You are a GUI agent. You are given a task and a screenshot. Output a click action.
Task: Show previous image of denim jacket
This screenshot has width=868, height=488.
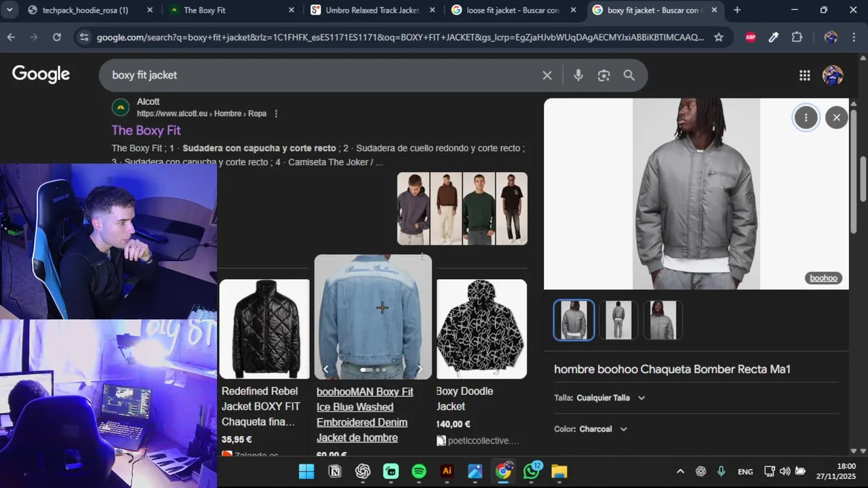pos(325,369)
